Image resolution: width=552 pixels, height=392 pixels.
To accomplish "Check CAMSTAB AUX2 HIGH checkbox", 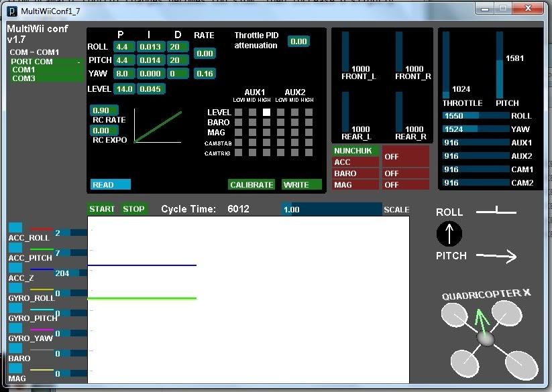I will 309,142.
